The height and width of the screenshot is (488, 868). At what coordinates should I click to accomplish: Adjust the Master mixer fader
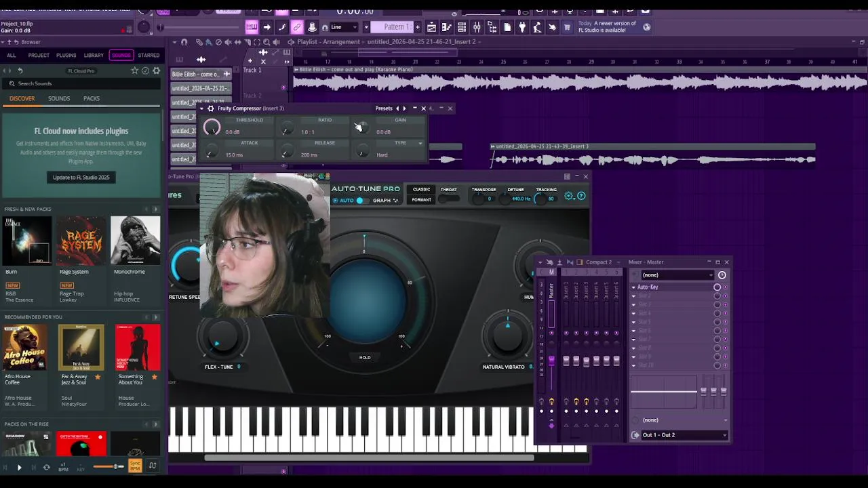click(551, 361)
